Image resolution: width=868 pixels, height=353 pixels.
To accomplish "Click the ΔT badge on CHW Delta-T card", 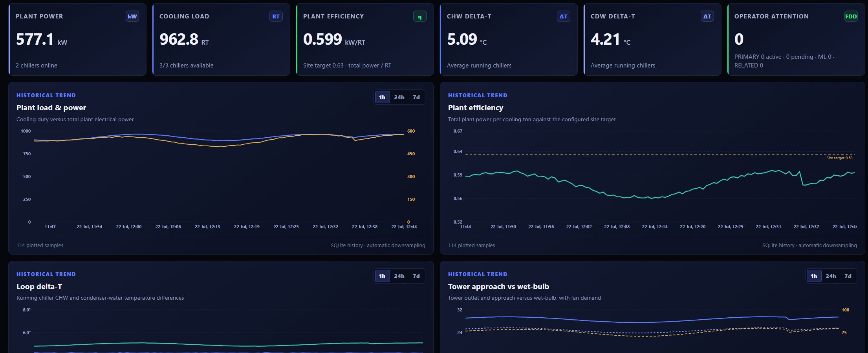I will pyautogui.click(x=564, y=16).
